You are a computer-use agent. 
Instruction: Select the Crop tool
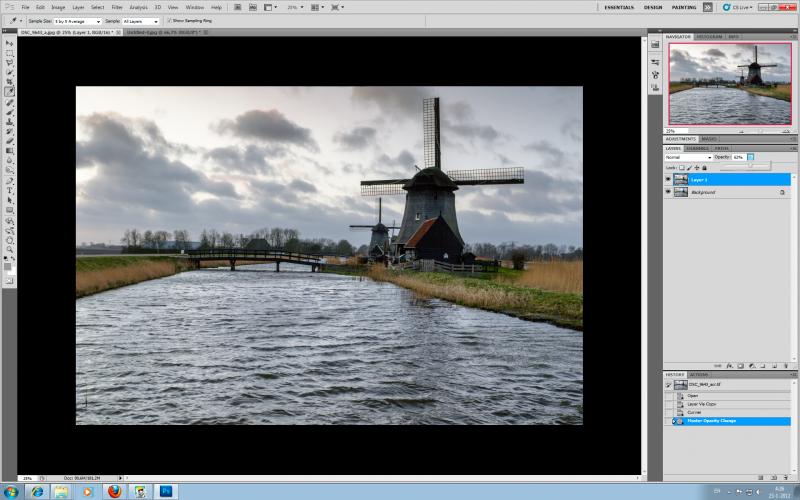[x=9, y=82]
